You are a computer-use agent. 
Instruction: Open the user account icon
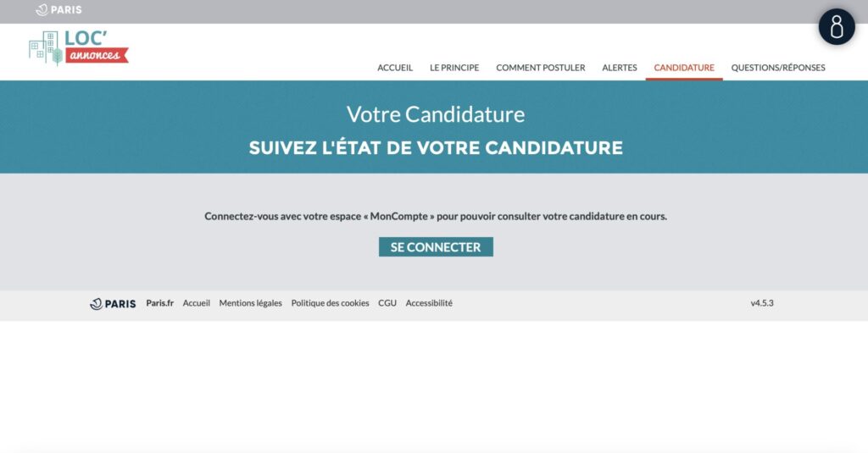(x=837, y=27)
